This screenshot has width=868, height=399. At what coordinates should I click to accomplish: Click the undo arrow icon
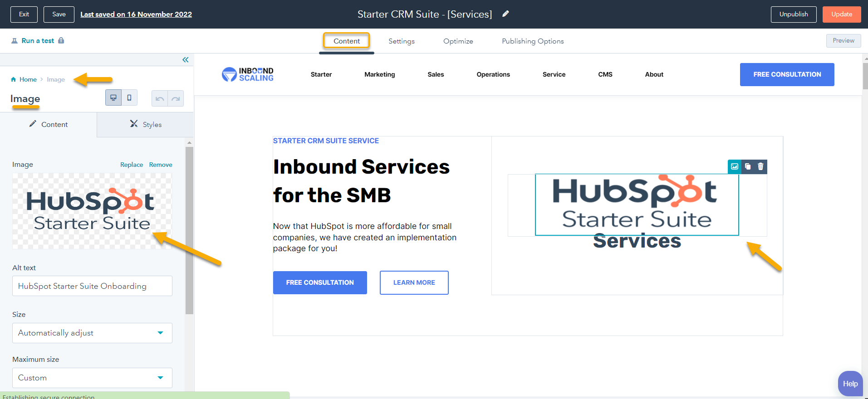pyautogui.click(x=160, y=98)
